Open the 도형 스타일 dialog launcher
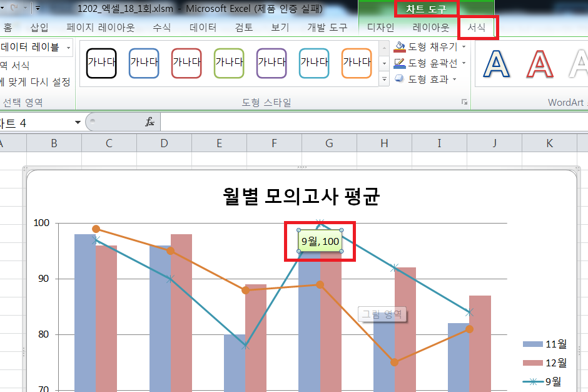Image resolution: width=588 pixels, height=392 pixels. point(464,101)
